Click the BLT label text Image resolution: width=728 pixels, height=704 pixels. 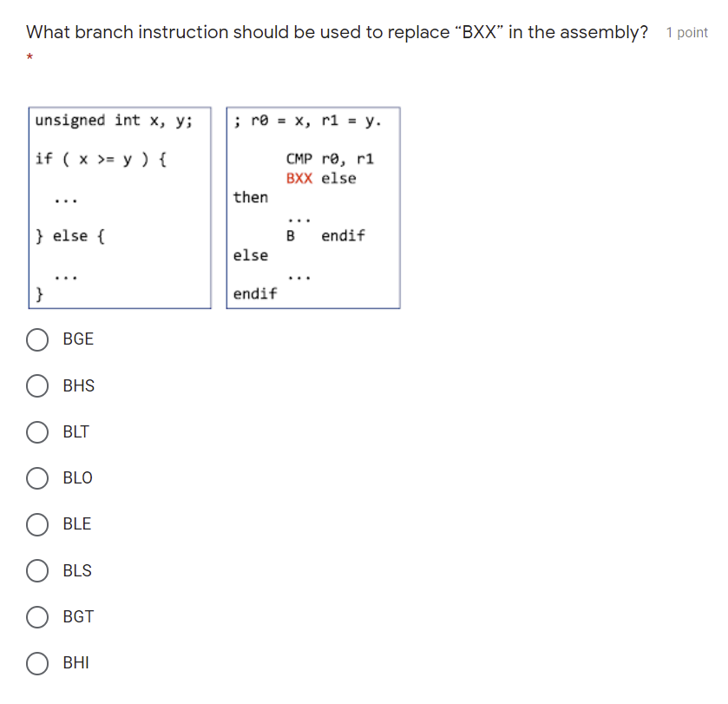coord(77,432)
